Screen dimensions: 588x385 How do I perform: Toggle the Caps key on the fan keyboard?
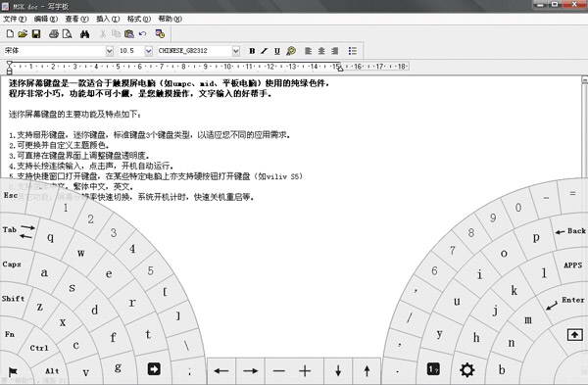12,264
